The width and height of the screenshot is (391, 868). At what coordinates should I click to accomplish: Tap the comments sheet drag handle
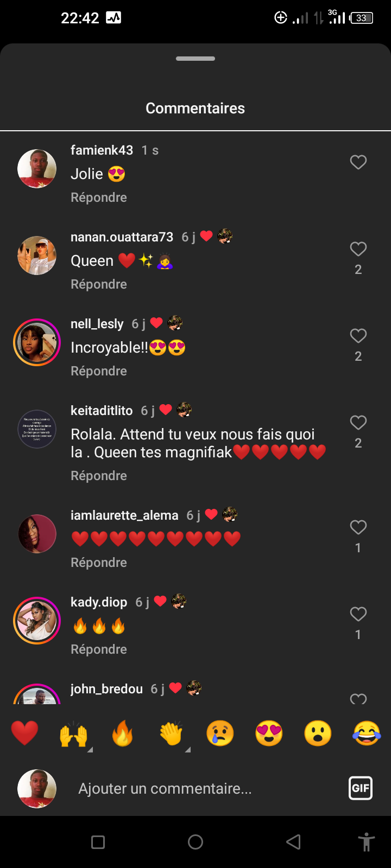[x=195, y=59]
